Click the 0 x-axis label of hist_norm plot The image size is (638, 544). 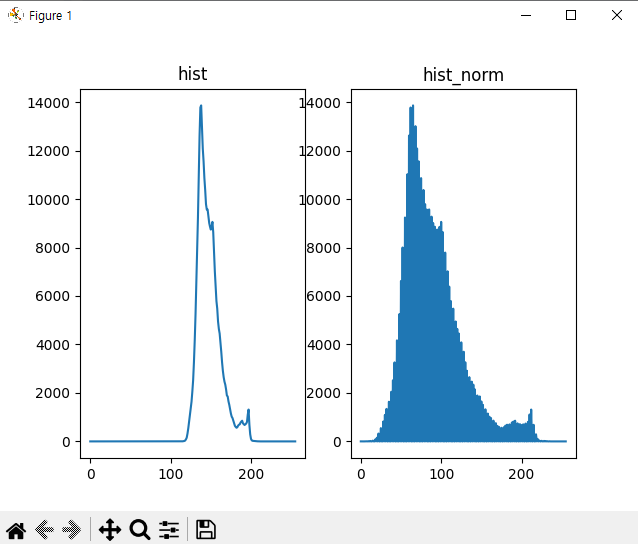click(362, 474)
